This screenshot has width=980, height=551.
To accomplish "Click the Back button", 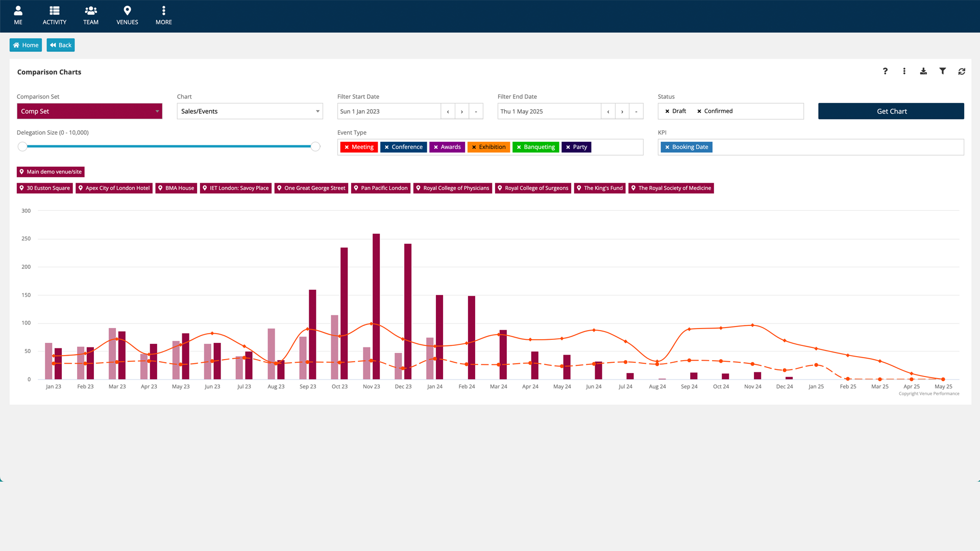I will pos(61,45).
